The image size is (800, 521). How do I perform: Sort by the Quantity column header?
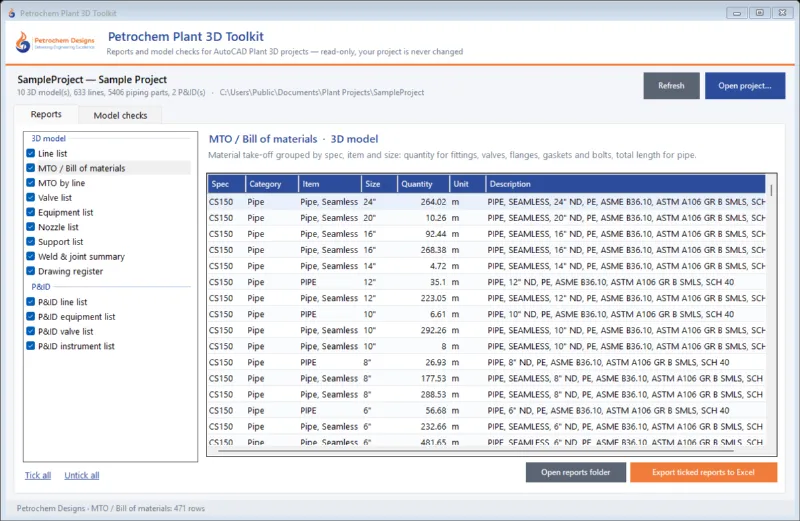423,184
